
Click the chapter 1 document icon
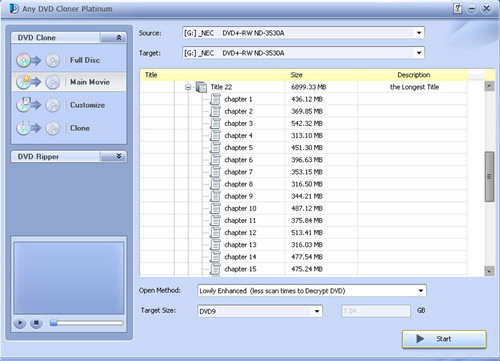215,99
